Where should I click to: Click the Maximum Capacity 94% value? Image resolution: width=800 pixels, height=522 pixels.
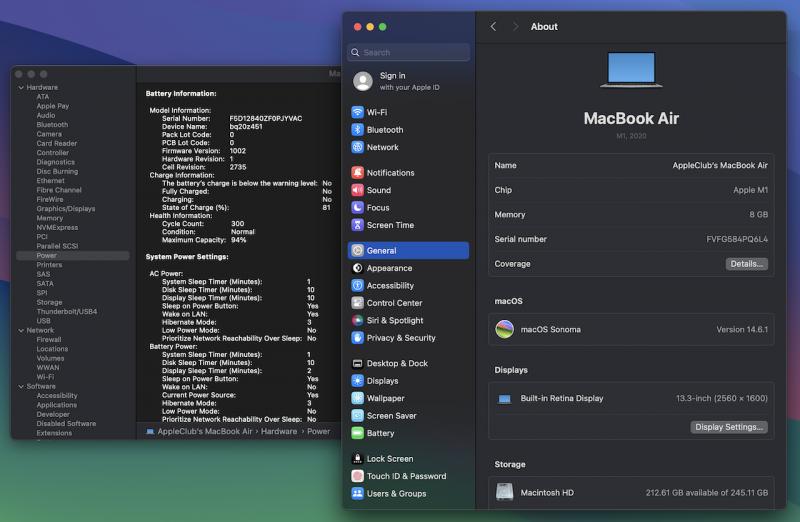(238, 240)
